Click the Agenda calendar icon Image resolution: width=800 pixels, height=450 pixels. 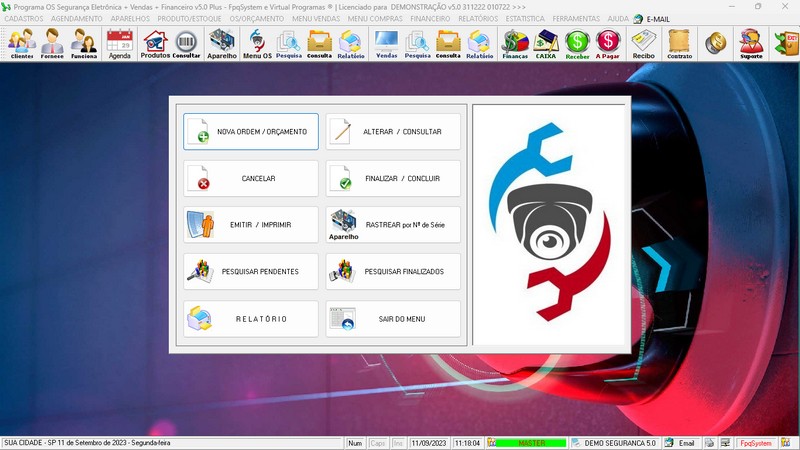(119, 44)
